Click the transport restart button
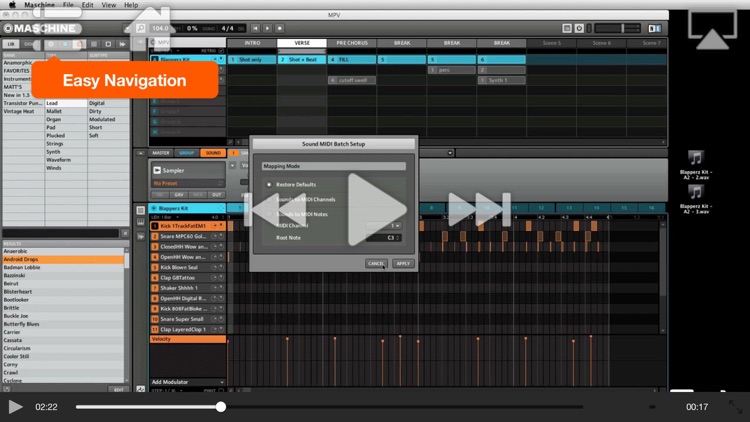Image resolution: width=750 pixels, height=422 pixels. [x=255, y=28]
